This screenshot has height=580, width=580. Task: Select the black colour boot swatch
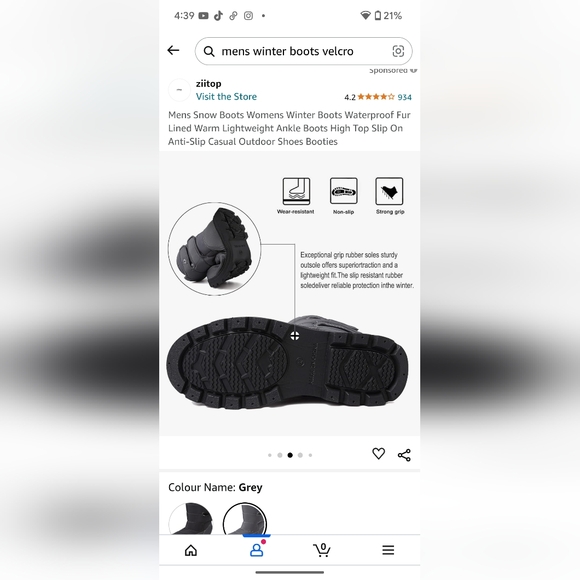coord(190,519)
